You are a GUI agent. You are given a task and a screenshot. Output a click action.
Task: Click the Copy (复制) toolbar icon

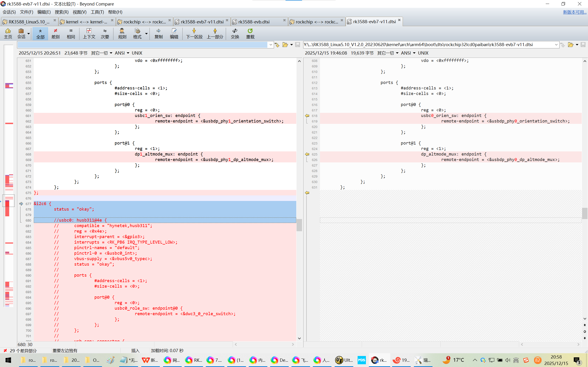[x=158, y=33]
